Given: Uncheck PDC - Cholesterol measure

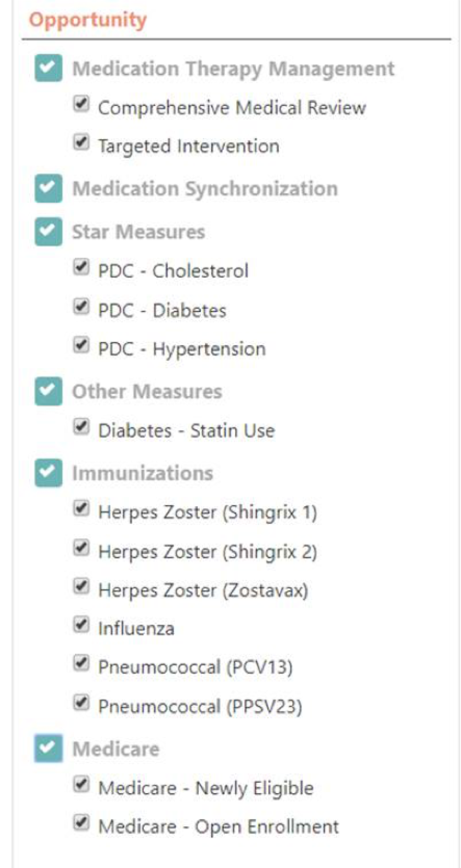Looking at the screenshot, I should (81, 267).
